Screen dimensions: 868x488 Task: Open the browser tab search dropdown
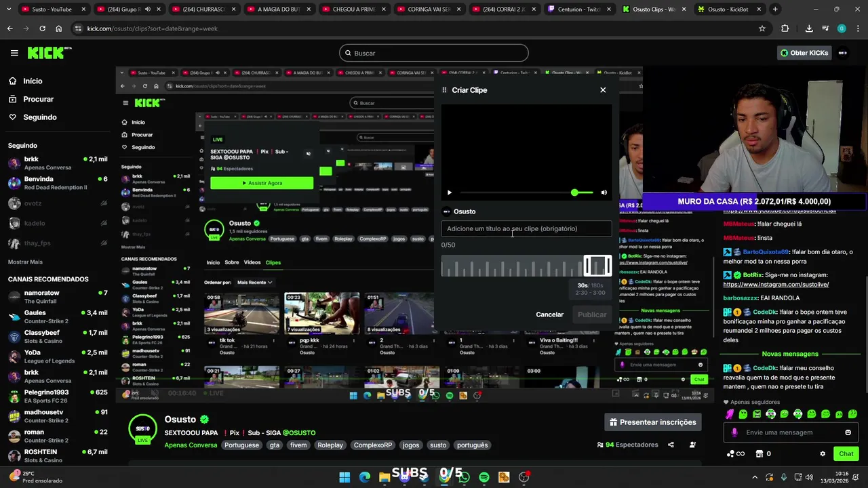(7, 9)
